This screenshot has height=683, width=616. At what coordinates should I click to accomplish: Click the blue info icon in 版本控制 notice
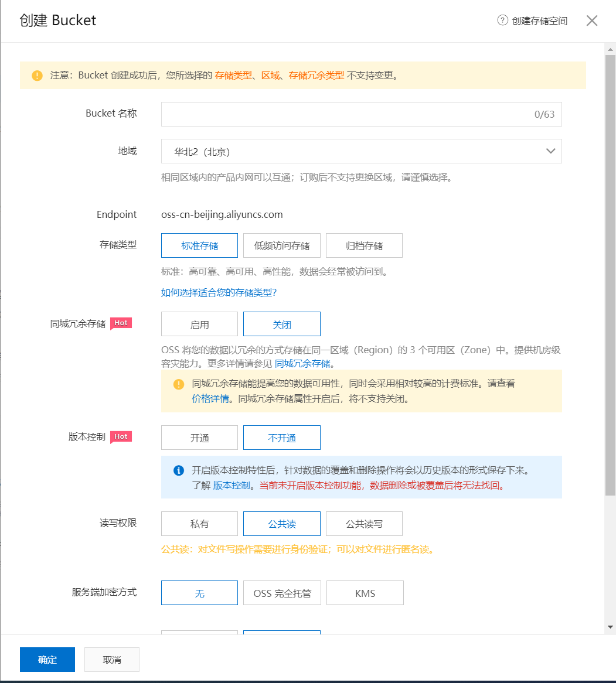(178, 470)
